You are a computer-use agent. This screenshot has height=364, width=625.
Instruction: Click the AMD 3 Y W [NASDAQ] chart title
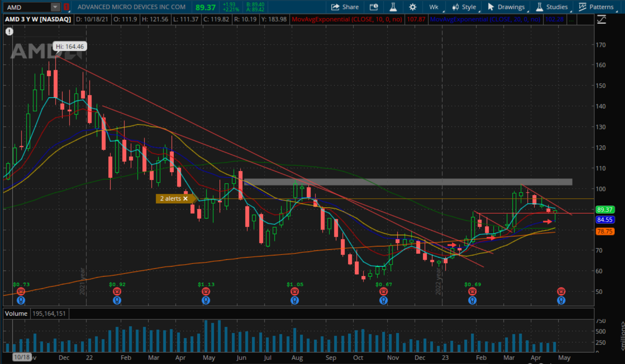[x=38, y=19]
